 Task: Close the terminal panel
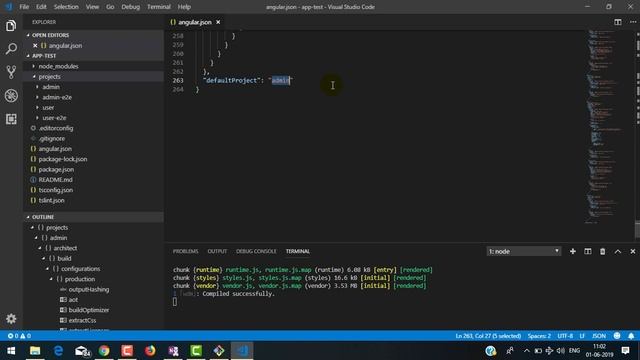pos(633,251)
